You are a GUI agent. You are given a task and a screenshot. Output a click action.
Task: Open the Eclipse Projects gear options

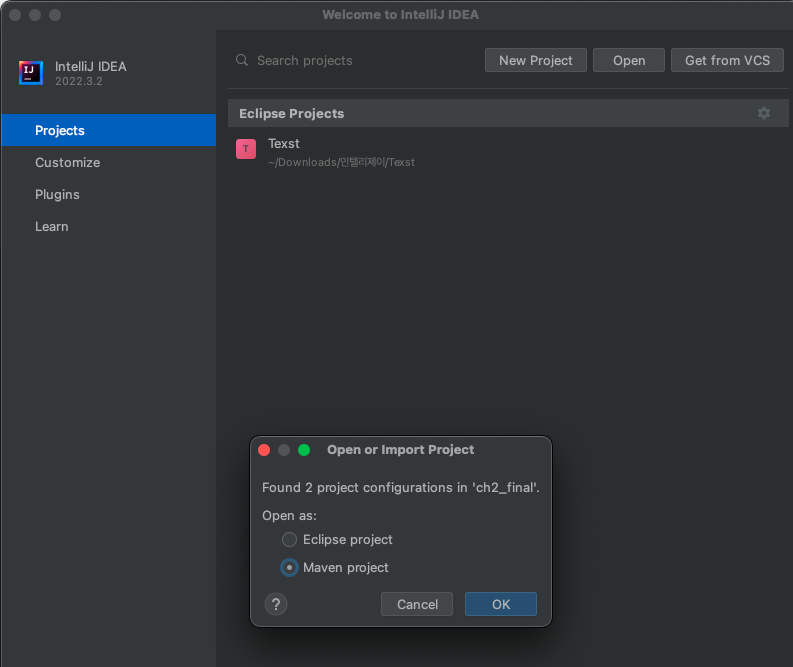click(x=764, y=113)
